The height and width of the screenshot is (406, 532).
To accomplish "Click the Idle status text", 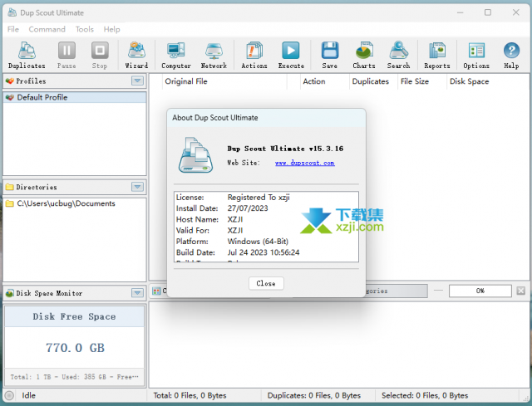I will point(28,395).
